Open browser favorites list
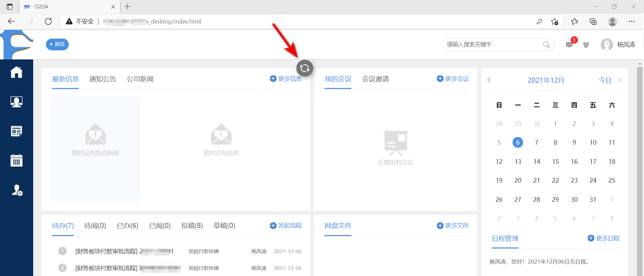The image size is (644, 276). pyautogui.click(x=575, y=21)
